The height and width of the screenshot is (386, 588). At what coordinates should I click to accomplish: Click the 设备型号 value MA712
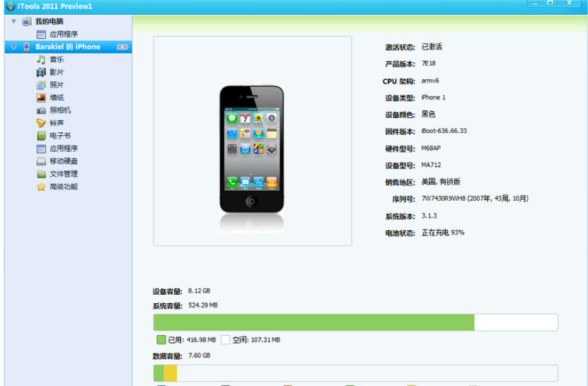[x=431, y=165]
